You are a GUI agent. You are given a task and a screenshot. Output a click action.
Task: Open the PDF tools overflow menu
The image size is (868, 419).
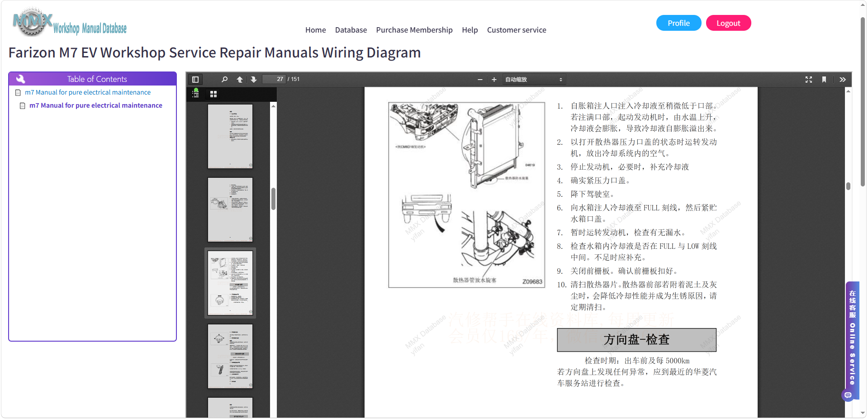(x=842, y=80)
